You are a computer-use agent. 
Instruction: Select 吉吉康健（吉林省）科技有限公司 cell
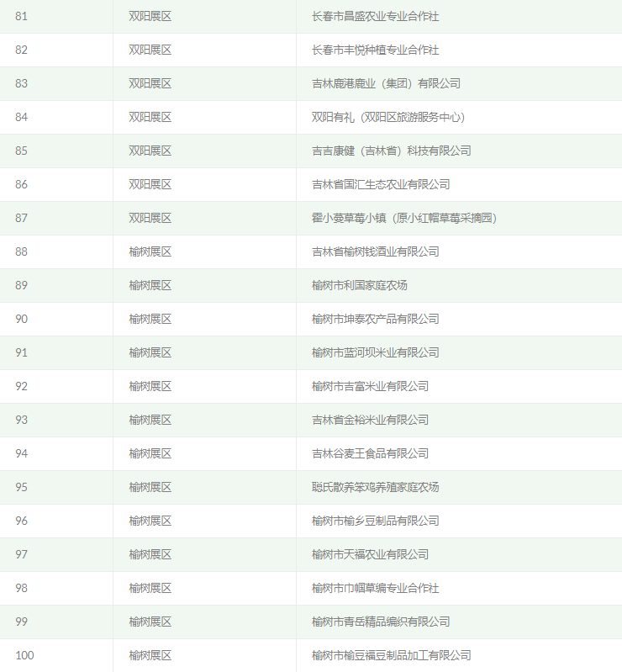(391, 151)
